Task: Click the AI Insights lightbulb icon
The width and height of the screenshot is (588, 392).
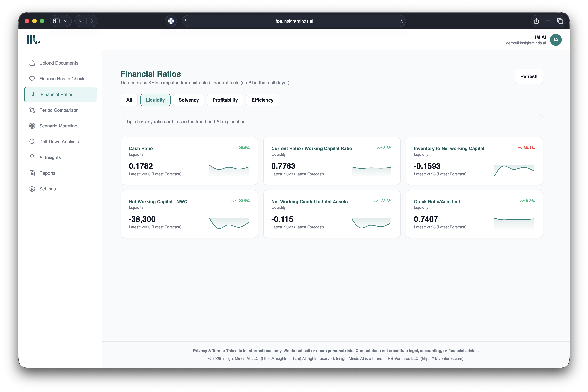Action: click(x=32, y=157)
